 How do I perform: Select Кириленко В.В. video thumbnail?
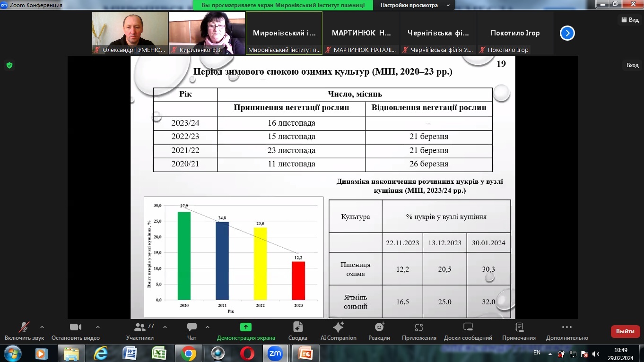pyautogui.click(x=207, y=33)
